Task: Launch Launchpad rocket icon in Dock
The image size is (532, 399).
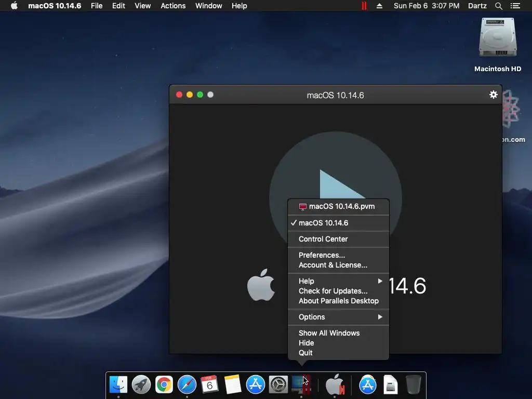Action: pyautogui.click(x=141, y=385)
